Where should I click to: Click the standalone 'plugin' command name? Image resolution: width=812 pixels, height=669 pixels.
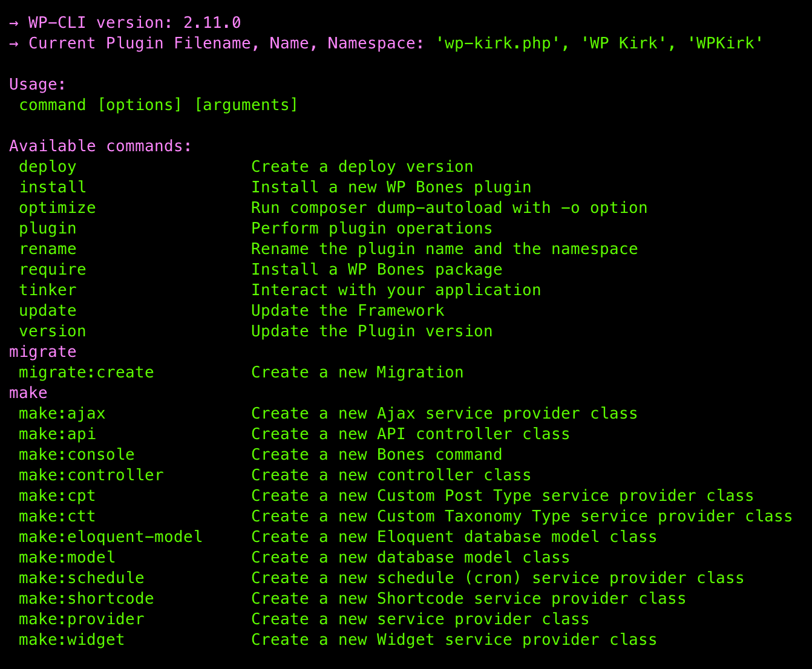pyautogui.click(x=48, y=229)
